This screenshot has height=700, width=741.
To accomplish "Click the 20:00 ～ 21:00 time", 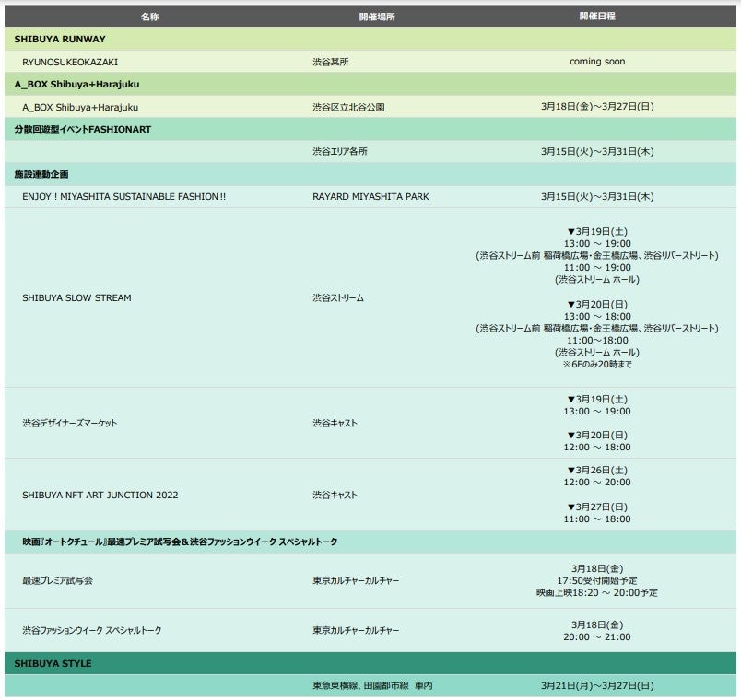I will tap(597, 637).
